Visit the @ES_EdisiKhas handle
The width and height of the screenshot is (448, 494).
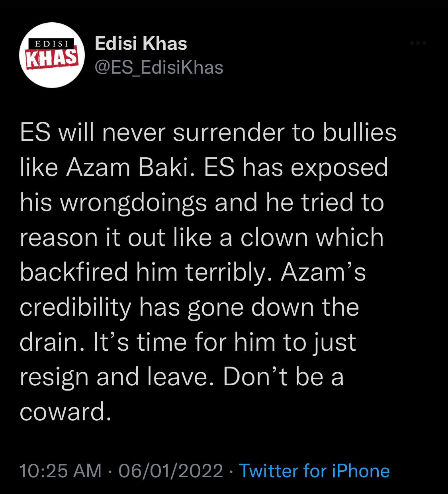click(158, 67)
